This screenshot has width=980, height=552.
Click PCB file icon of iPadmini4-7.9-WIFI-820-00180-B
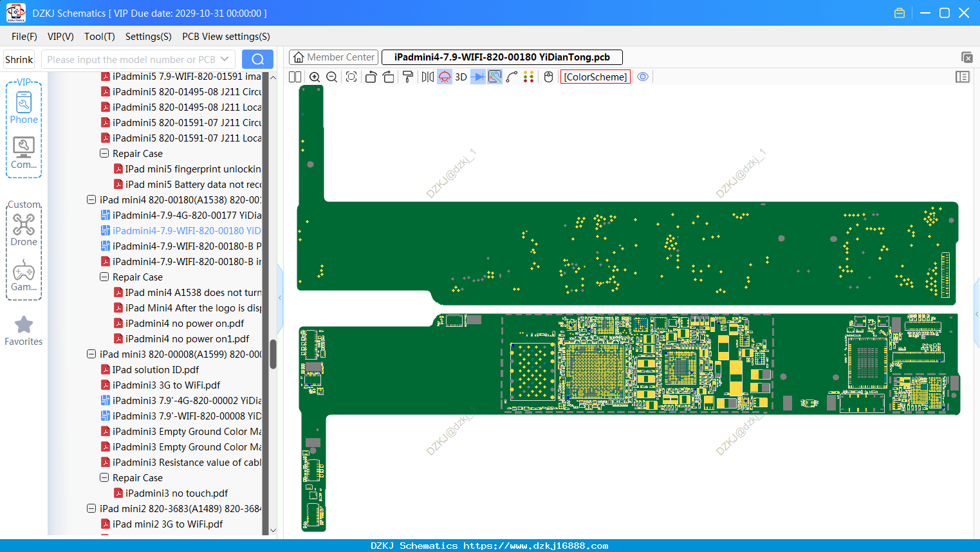click(x=106, y=246)
